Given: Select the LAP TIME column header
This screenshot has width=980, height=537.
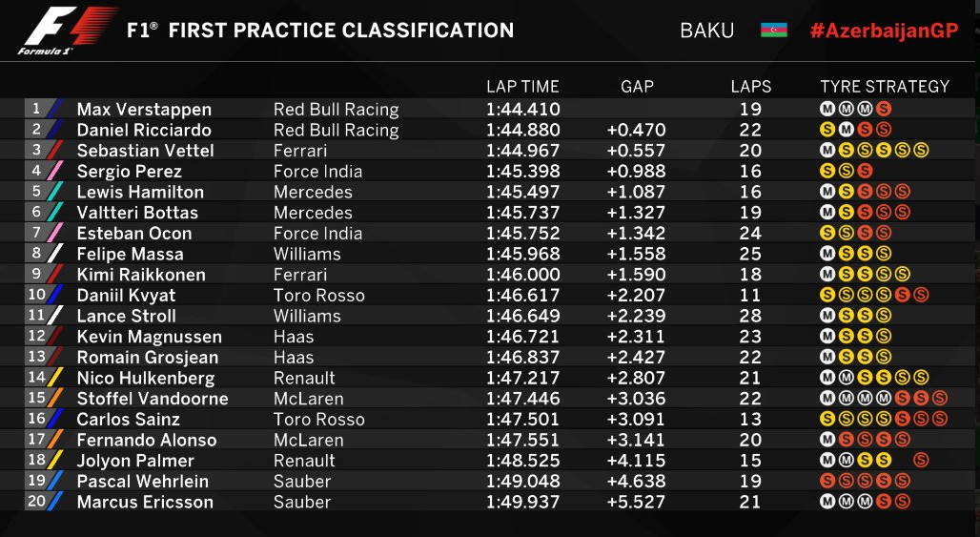Looking at the screenshot, I should (522, 86).
